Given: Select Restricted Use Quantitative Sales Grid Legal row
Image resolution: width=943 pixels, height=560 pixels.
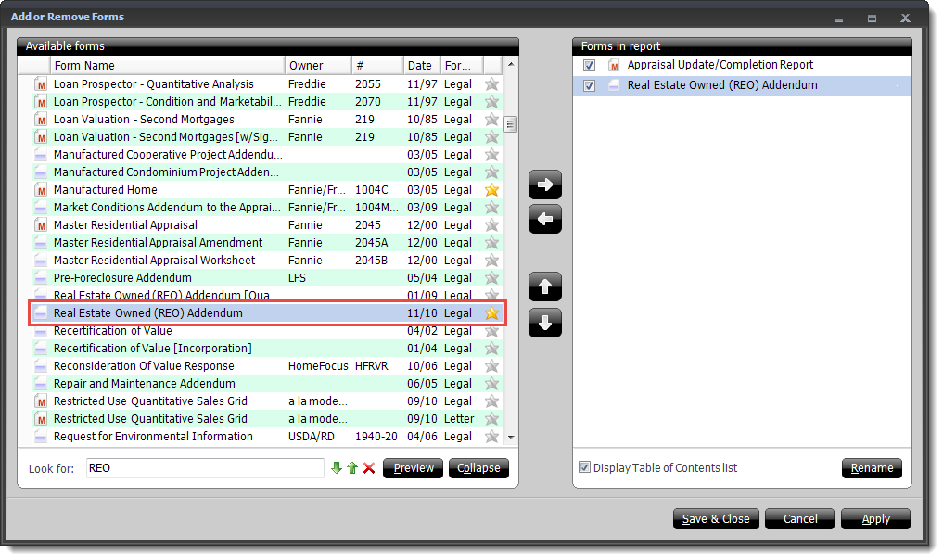Looking at the screenshot, I should pos(267,401).
